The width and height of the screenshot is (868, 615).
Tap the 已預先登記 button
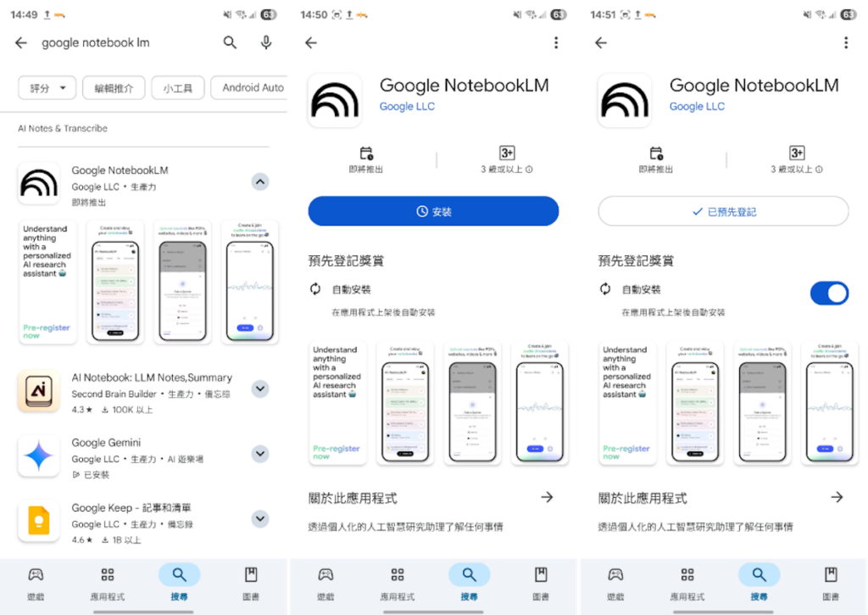point(723,211)
